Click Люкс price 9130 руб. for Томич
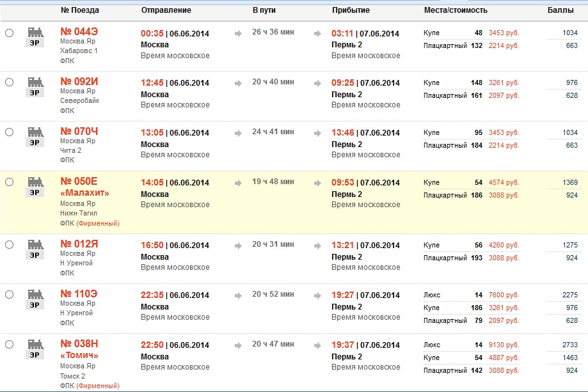Image resolution: width=588 pixels, height=392 pixels. (x=504, y=345)
